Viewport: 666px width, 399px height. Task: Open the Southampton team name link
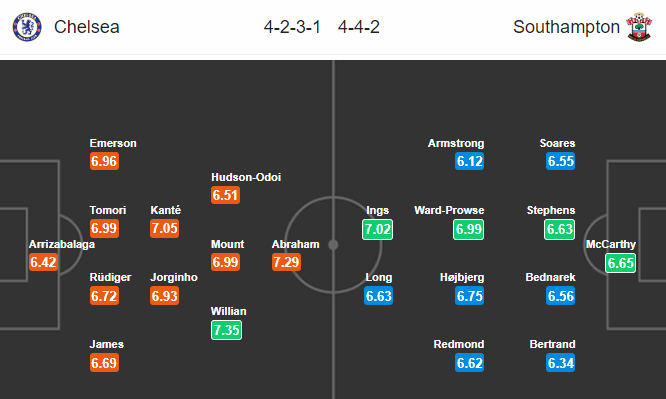pyautogui.click(x=566, y=27)
